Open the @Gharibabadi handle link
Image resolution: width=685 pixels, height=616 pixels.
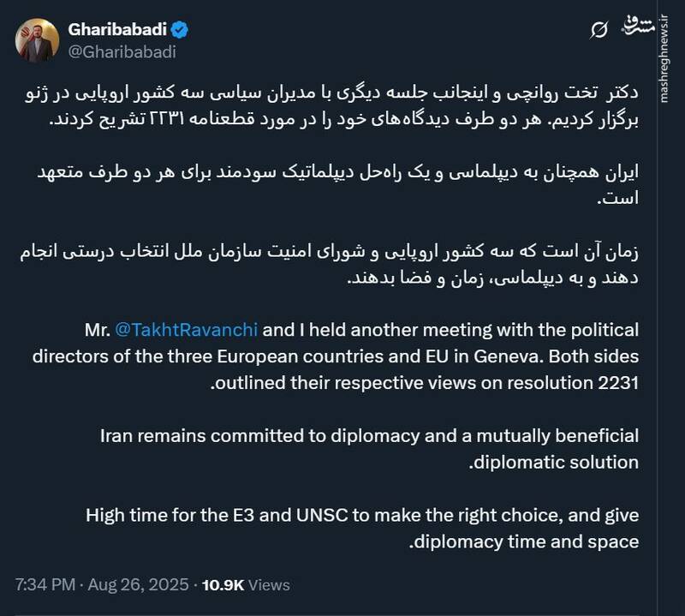(x=121, y=51)
